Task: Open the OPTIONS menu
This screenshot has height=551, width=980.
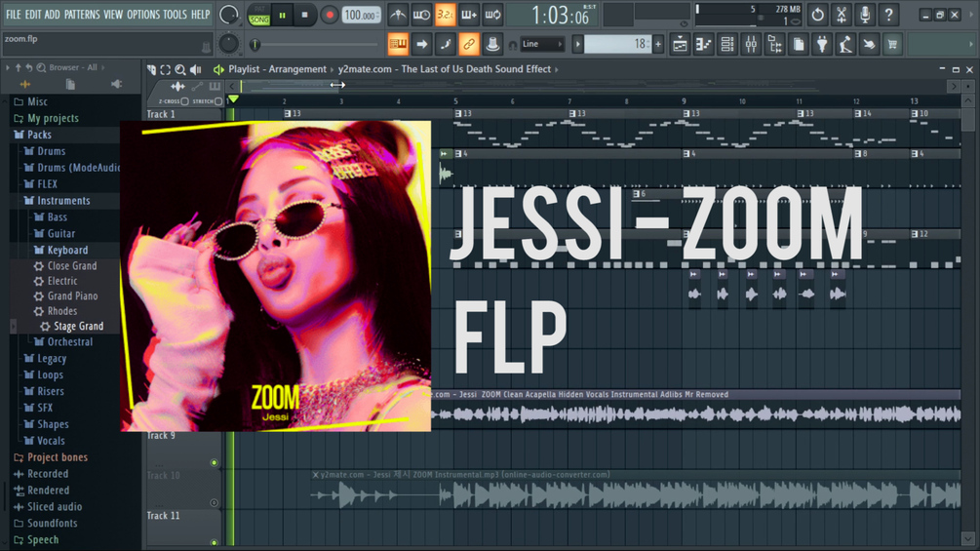Action: click(143, 15)
